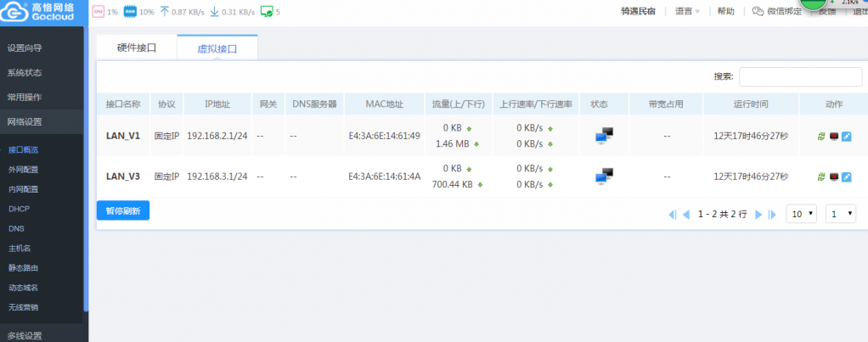
Task: Click the CPU usage icon in top bar
Action: click(98, 12)
